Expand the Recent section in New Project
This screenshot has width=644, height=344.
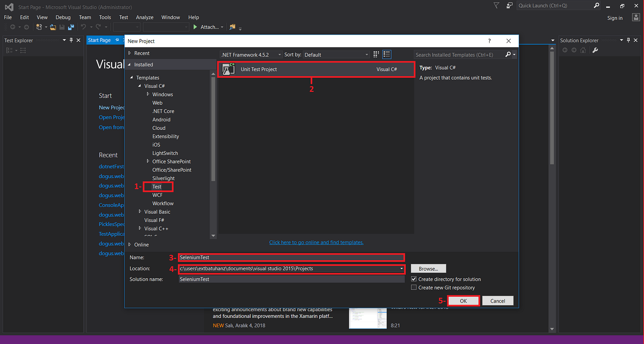(130, 53)
